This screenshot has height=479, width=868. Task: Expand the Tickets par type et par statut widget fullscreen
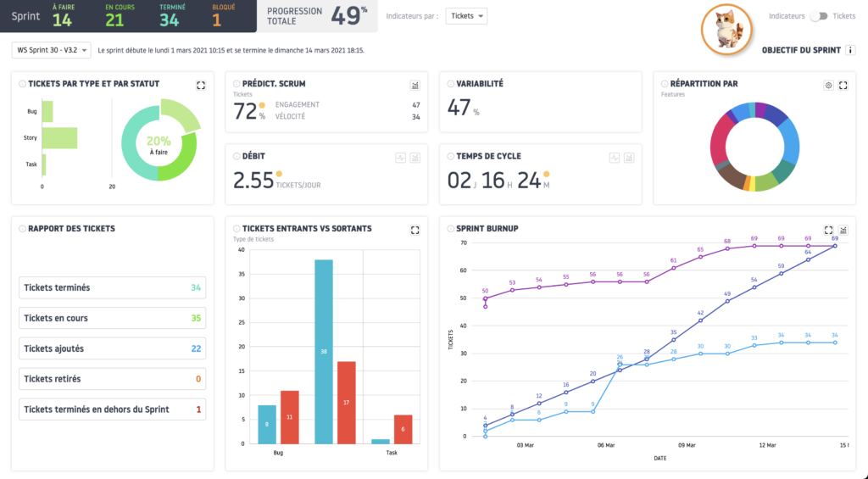(x=201, y=85)
